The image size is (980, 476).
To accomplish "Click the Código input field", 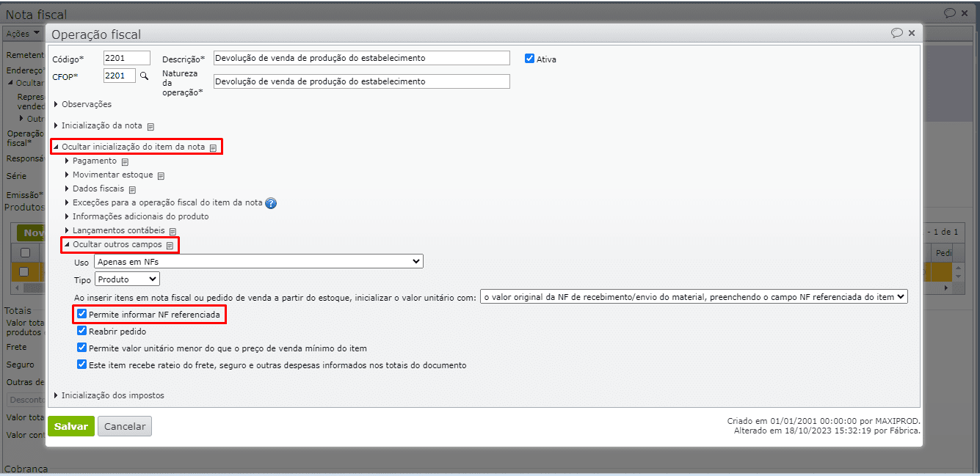I will [127, 58].
